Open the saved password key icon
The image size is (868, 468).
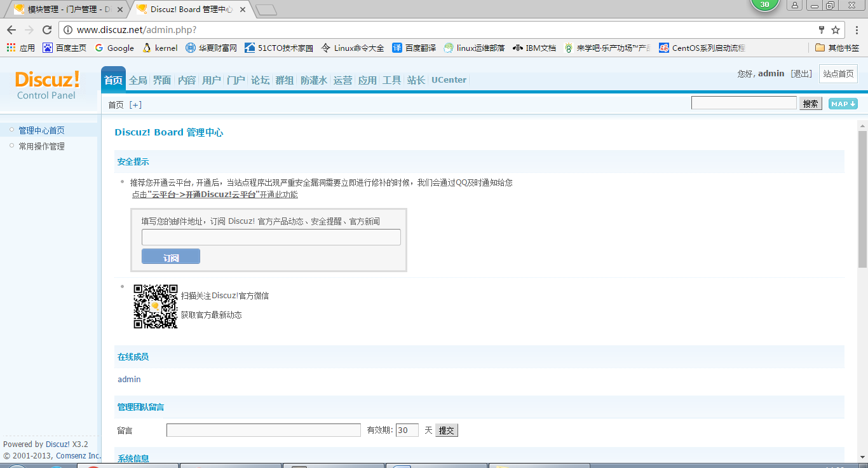coord(821,30)
